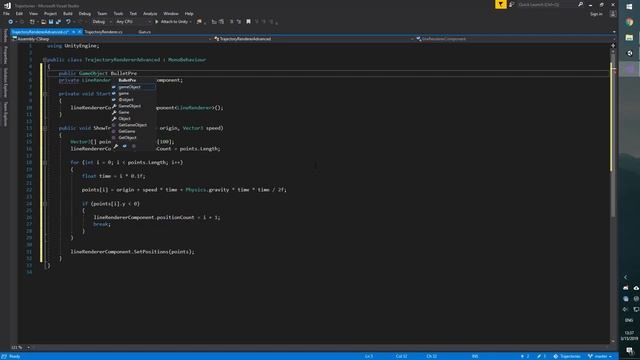Screen dimensions: 640x360
Task: Click the editor horizontal scrollbar
Action: tap(320, 347)
